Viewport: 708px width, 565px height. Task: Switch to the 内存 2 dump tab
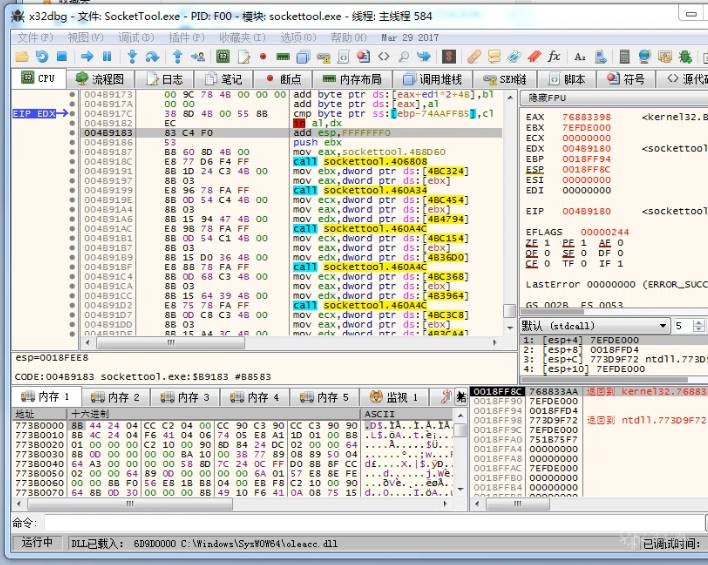(x=116, y=397)
